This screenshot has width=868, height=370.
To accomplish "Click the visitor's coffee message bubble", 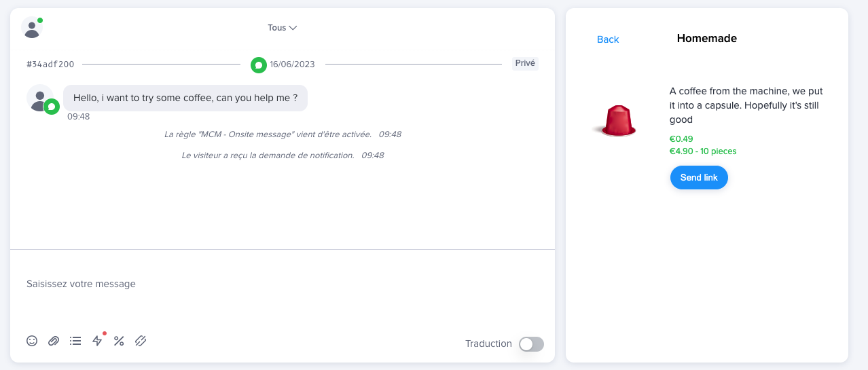I will click(185, 98).
